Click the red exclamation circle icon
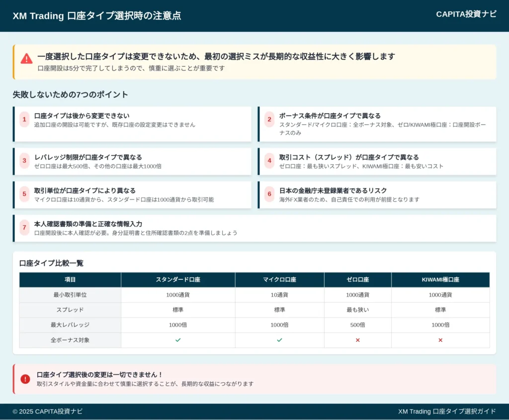The height and width of the screenshot is (420, 509). [25, 379]
